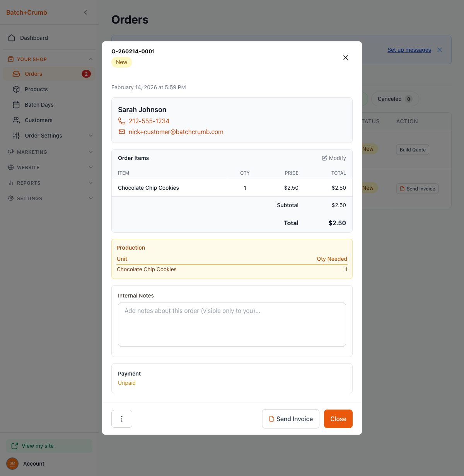Click the envelope icon next to customer email
464x476 pixels.
[122, 132]
